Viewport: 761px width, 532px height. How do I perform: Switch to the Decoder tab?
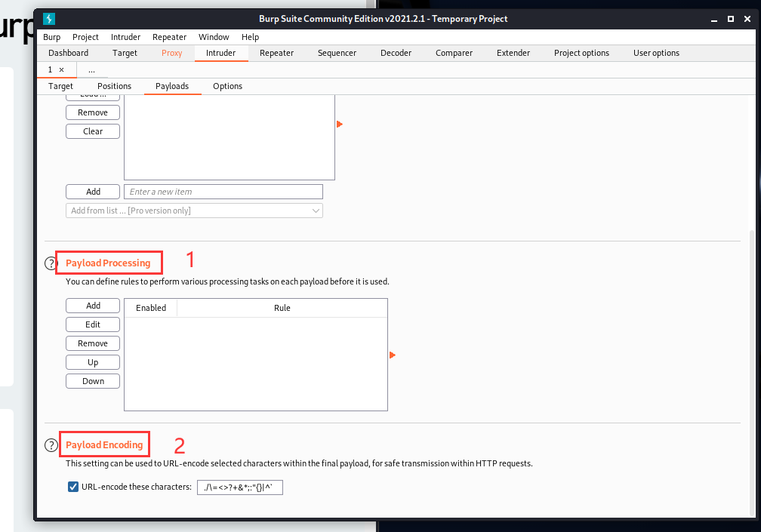click(x=396, y=53)
